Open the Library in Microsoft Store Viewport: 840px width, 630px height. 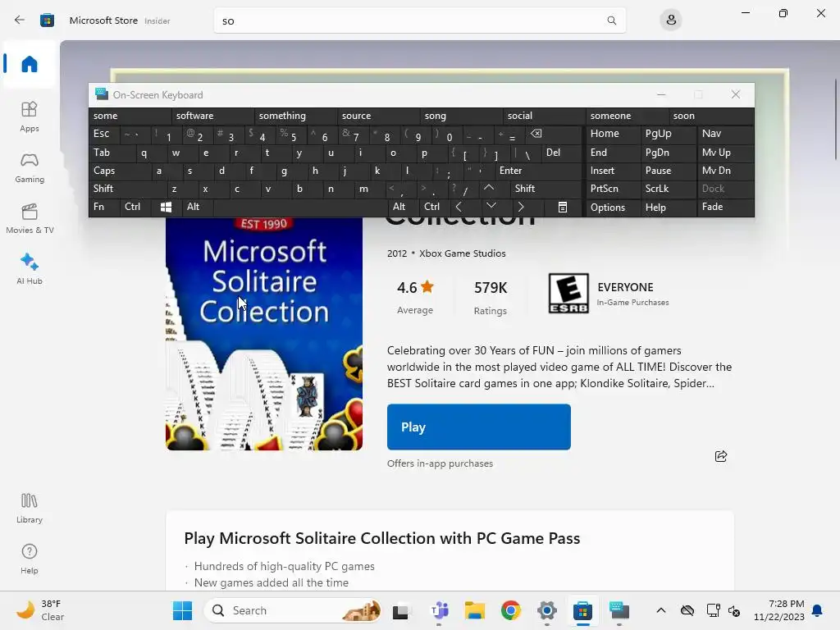point(30,509)
